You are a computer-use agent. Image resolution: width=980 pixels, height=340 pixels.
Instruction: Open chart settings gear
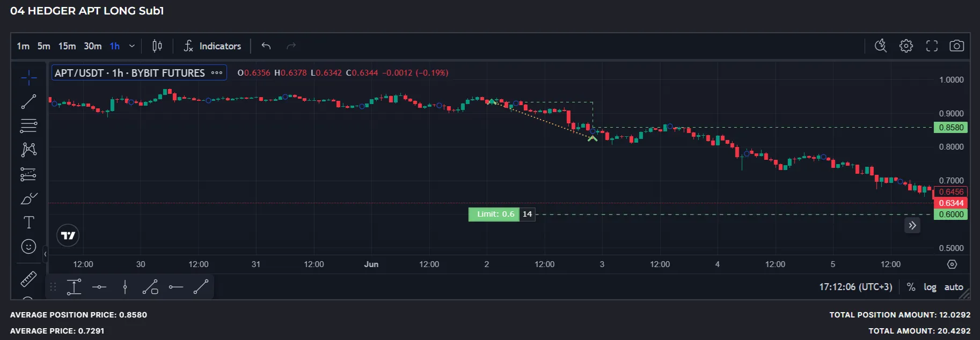[906, 46]
